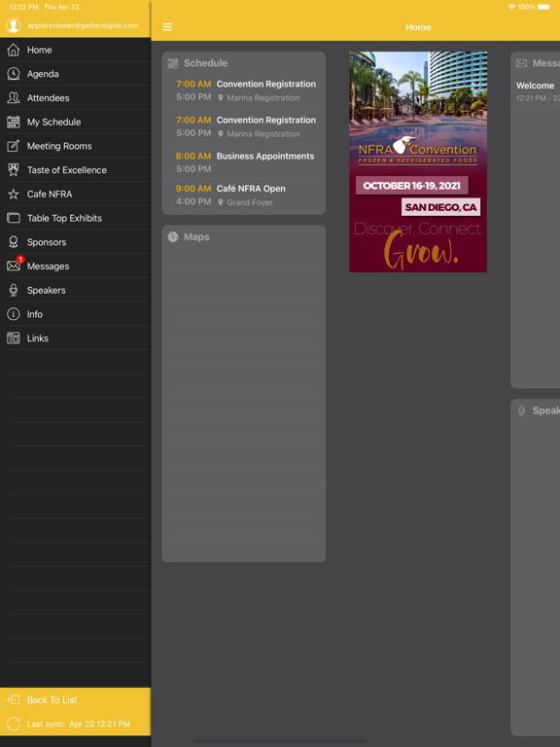560x747 pixels.
Task: Select Info in the sidebar
Action: pos(75,314)
